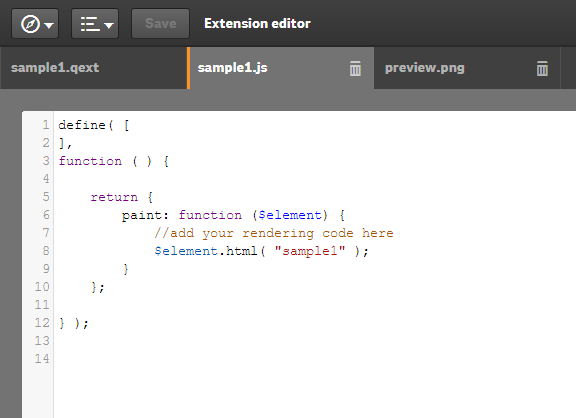The image size is (576, 418).
Task: Click the paint: property name
Action: point(145,215)
